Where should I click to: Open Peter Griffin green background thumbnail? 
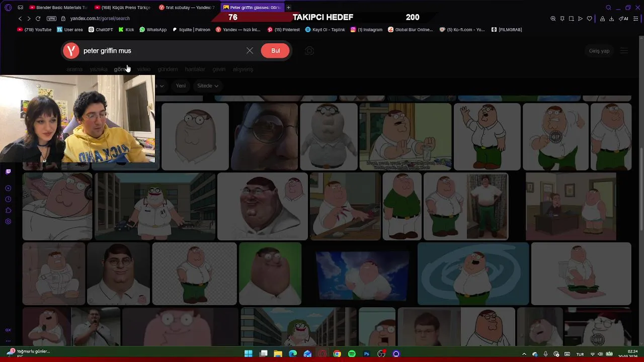point(270,274)
